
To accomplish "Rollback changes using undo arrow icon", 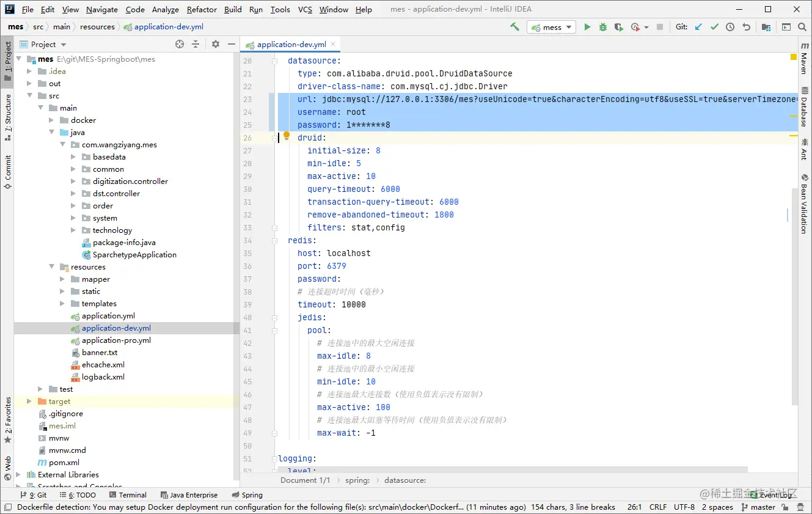I will 746,27.
